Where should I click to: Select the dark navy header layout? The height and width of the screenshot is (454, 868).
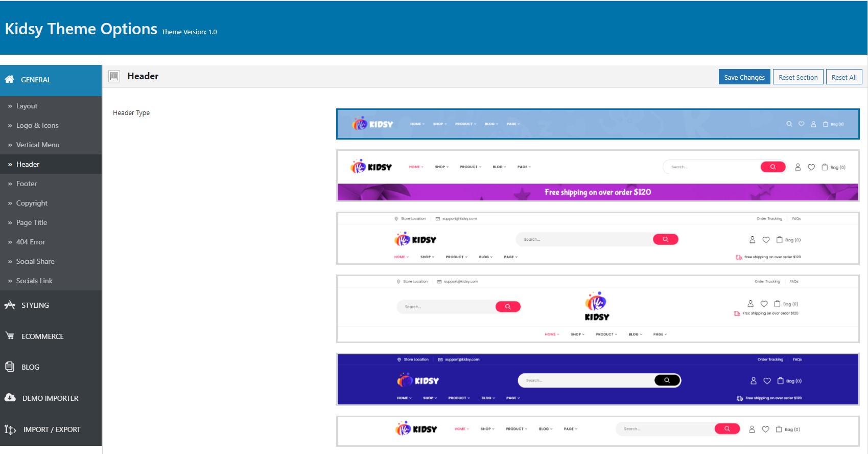click(x=598, y=379)
